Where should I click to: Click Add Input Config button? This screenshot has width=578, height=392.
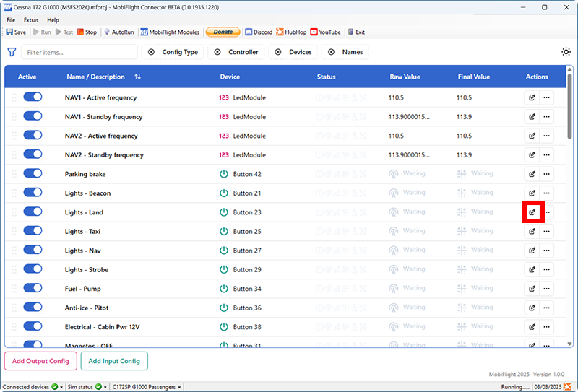coord(114,361)
